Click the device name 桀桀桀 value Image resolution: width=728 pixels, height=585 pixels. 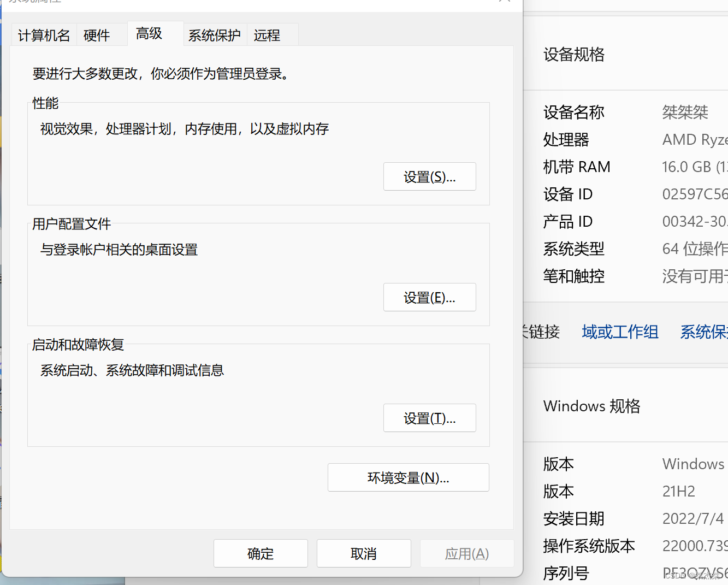click(x=685, y=112)
